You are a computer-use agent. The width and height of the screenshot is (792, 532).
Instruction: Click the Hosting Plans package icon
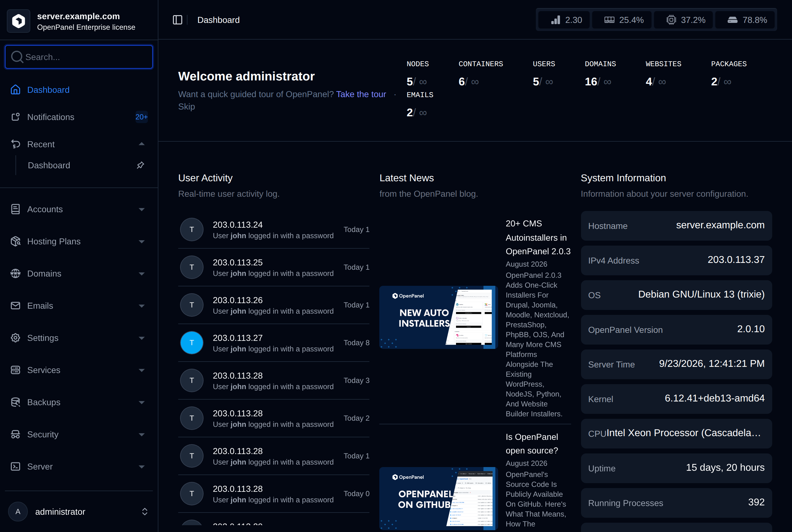tap(15, 241)
